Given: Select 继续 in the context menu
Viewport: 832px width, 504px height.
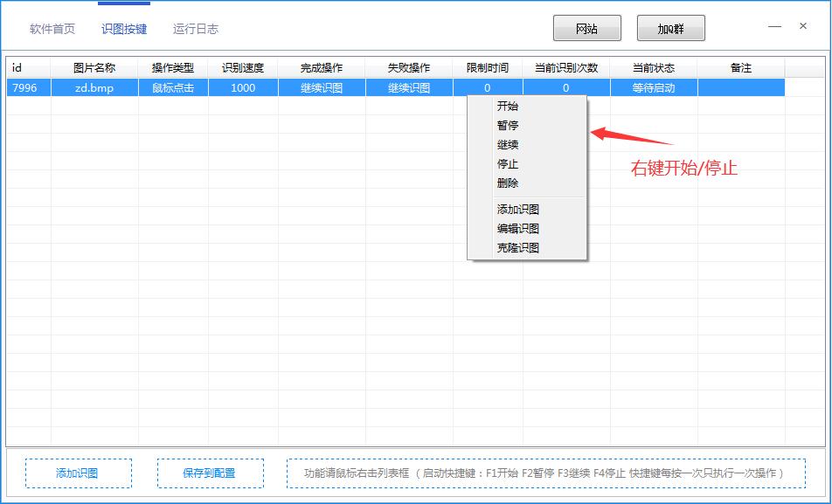Looking at the screenshot, I should pos(508,145).
